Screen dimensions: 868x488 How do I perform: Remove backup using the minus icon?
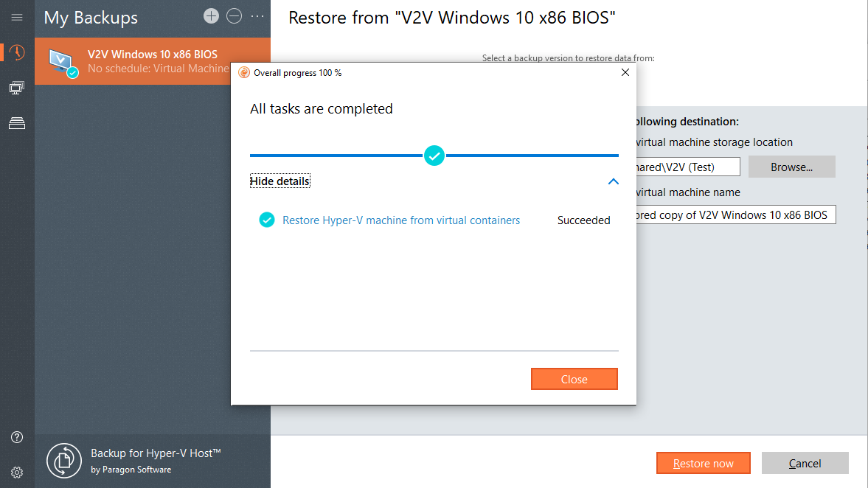click(235, 16)
